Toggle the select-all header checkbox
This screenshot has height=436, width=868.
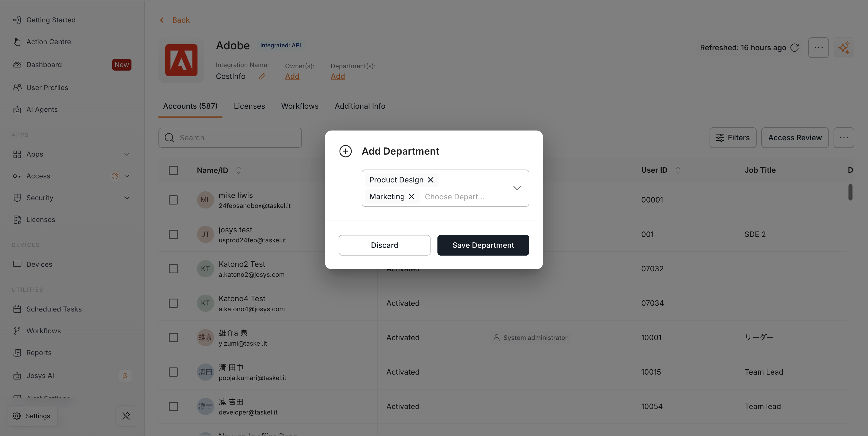coord(173,170)
